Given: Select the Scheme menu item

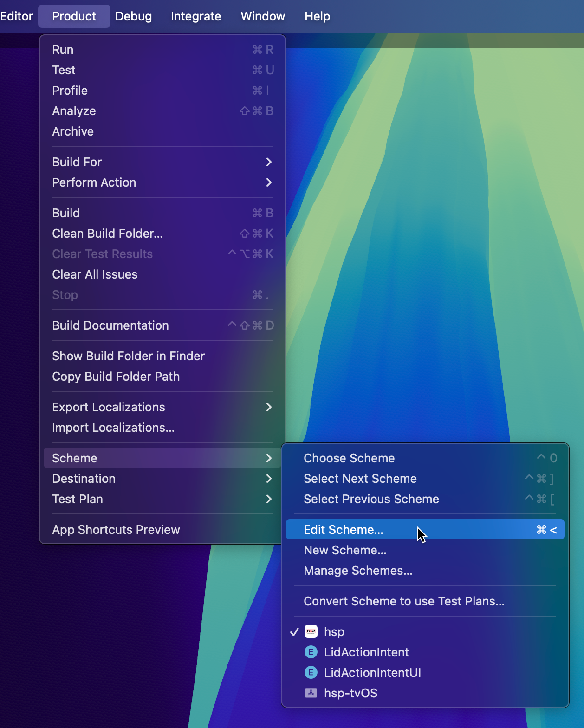Looking at the screenshot, I should [x=162, y=458].
